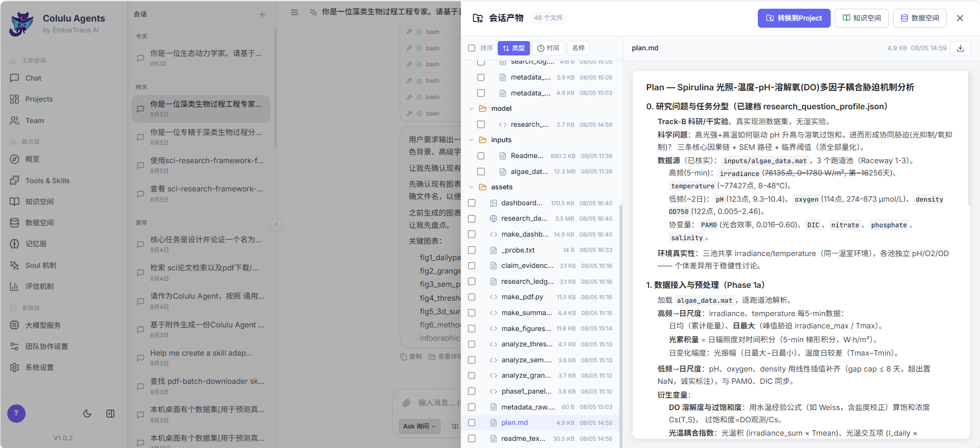This screenshot has width=980, height=448.
Task: Collapse the sidebar with the panel icon
Action: (110, 414)
